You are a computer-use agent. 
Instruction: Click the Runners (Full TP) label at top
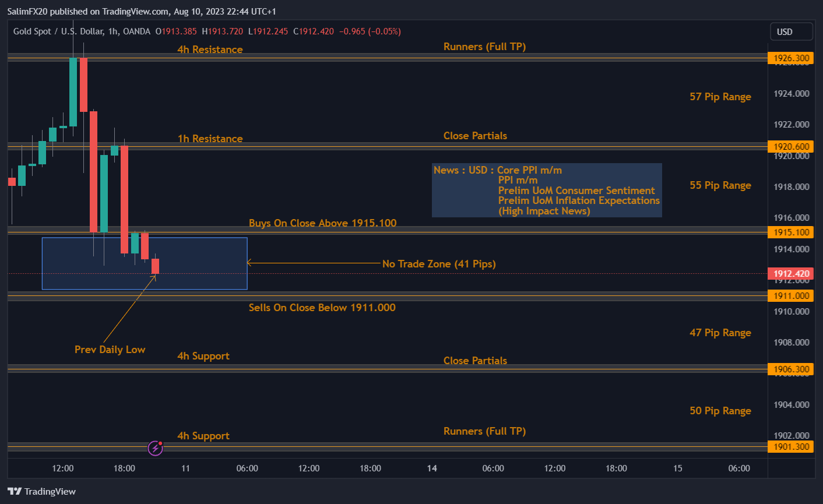point(484,46)
